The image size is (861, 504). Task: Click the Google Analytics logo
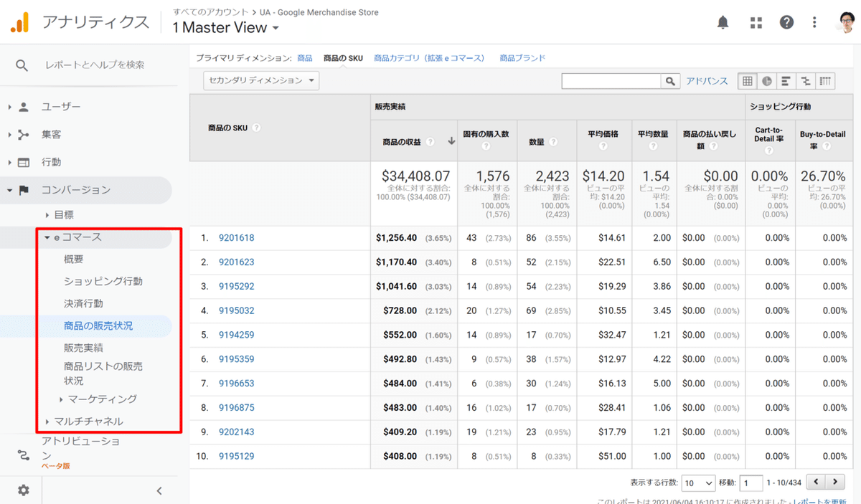(20, 22)
